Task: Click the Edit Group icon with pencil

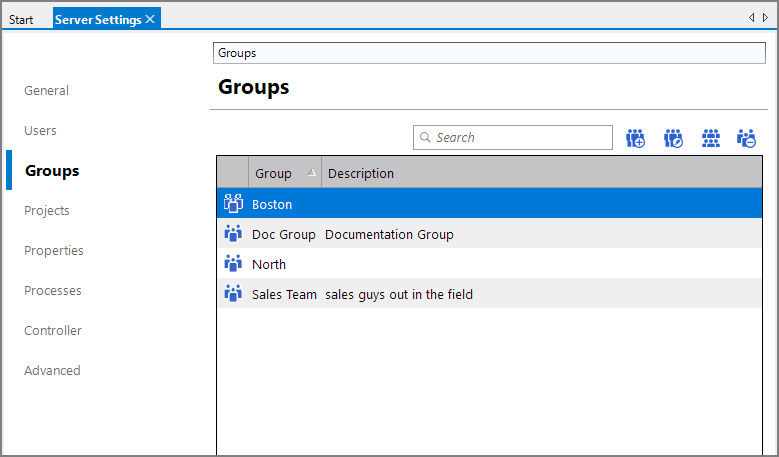Action: click(x=673, y=138)
